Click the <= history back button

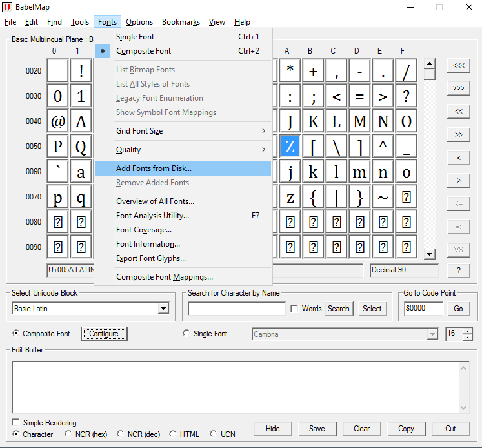458,203
